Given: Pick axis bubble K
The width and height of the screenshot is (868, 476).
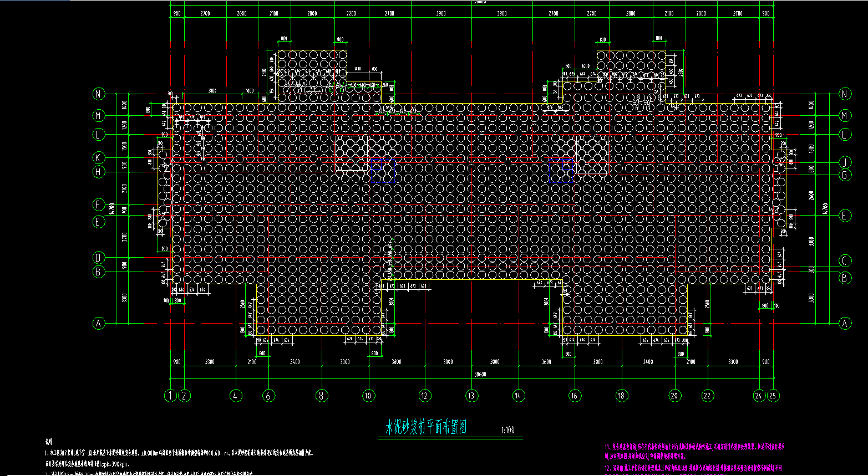Looking at the screenshot, I should 99,158.
